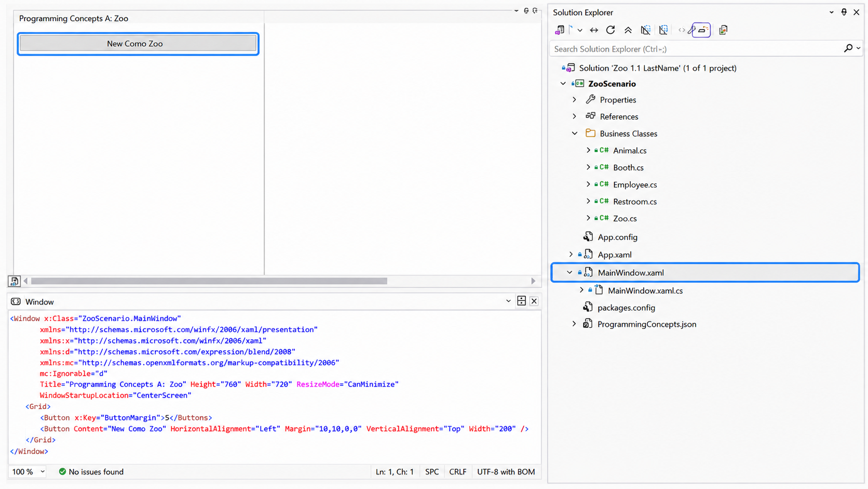Viewport: 868px width, 489px height.
Task: Select App.config in the tree
Action: pyautogui.click(x=617, y=237)
